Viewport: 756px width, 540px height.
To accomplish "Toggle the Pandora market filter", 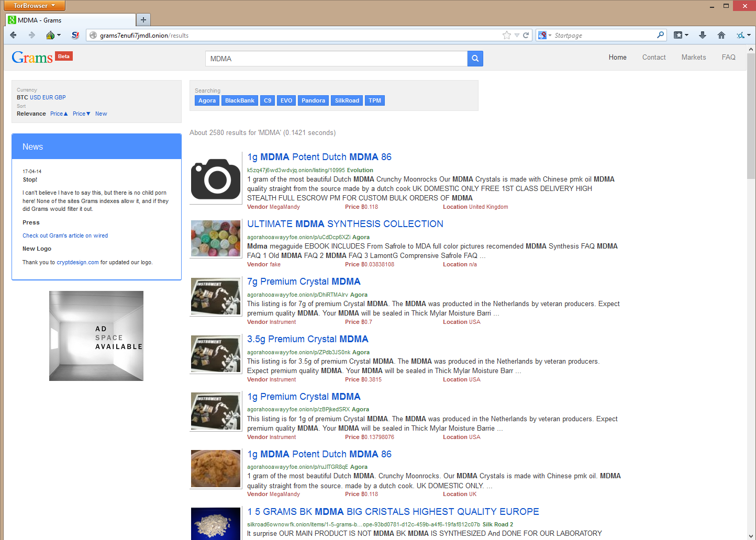I will (x=313, y=100).
